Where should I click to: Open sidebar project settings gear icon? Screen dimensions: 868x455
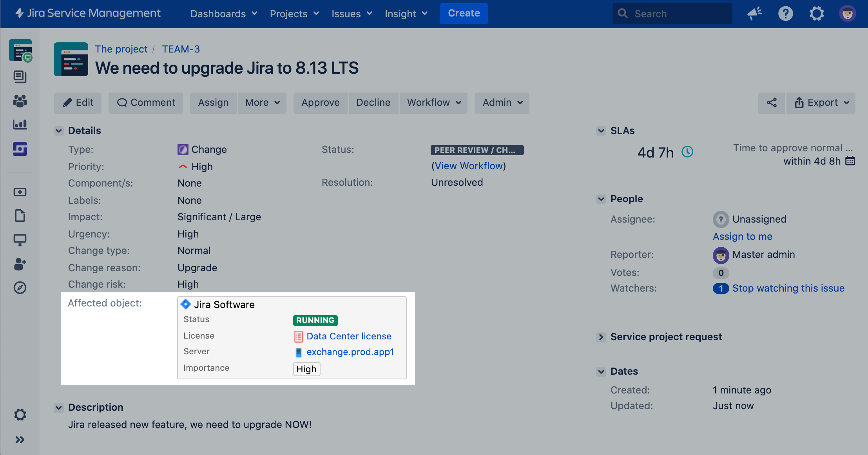(x=20, y=415)
